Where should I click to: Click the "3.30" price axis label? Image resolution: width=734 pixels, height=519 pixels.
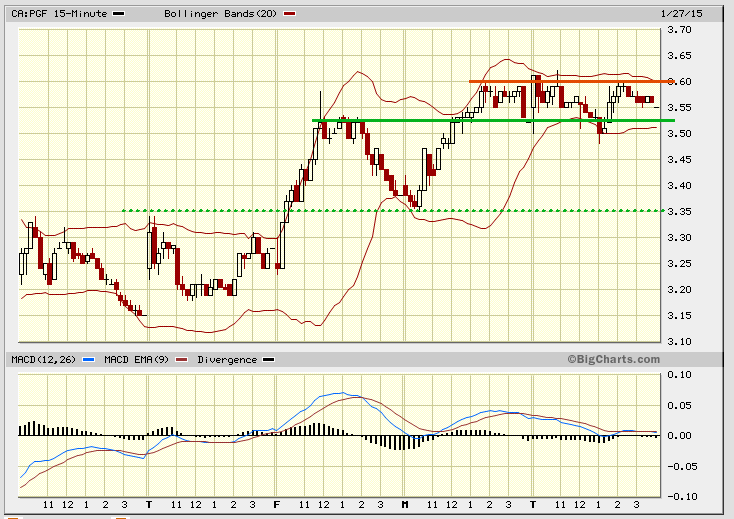679,238
